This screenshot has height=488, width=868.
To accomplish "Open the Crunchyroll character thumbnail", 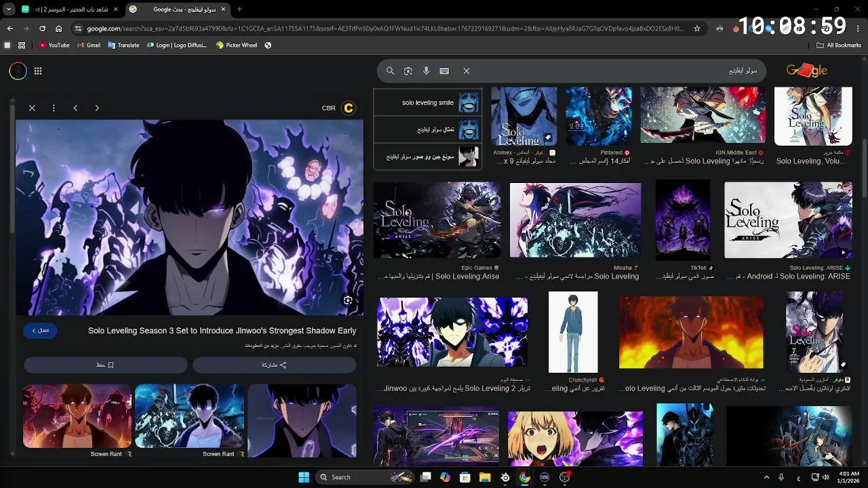I will click(x=573, y=331).
